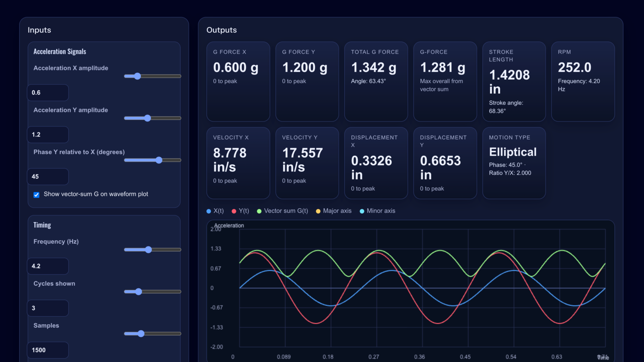Viewport: 644px width, 362px height.
Task: Click the Inputs panel title
Action: [39, 30]
